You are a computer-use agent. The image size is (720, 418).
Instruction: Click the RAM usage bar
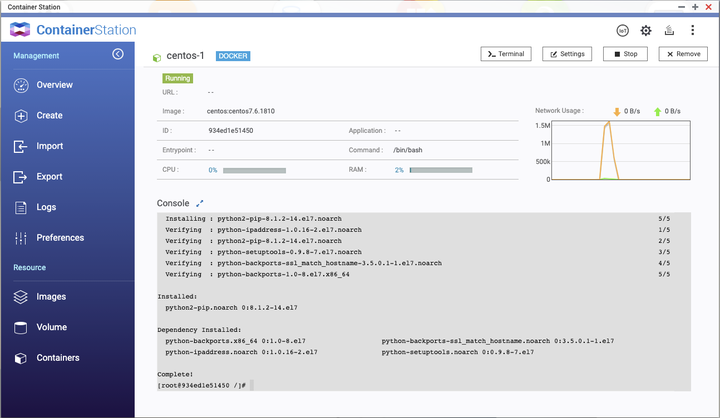click(441, 170)
